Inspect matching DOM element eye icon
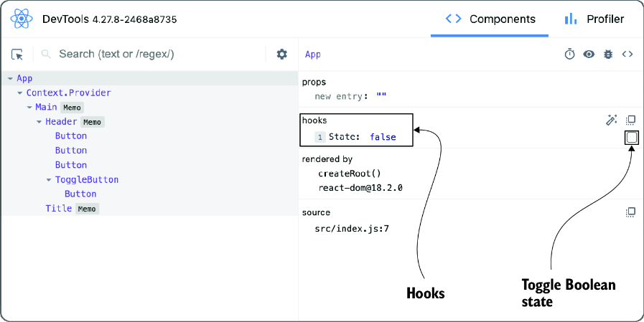 (x=589, y=55)
